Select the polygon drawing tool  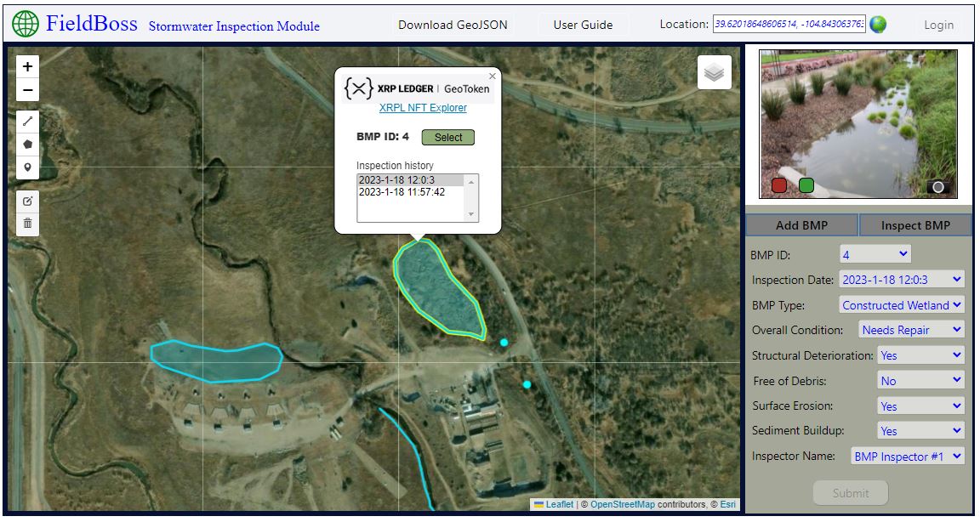click(x=27, y=145)
